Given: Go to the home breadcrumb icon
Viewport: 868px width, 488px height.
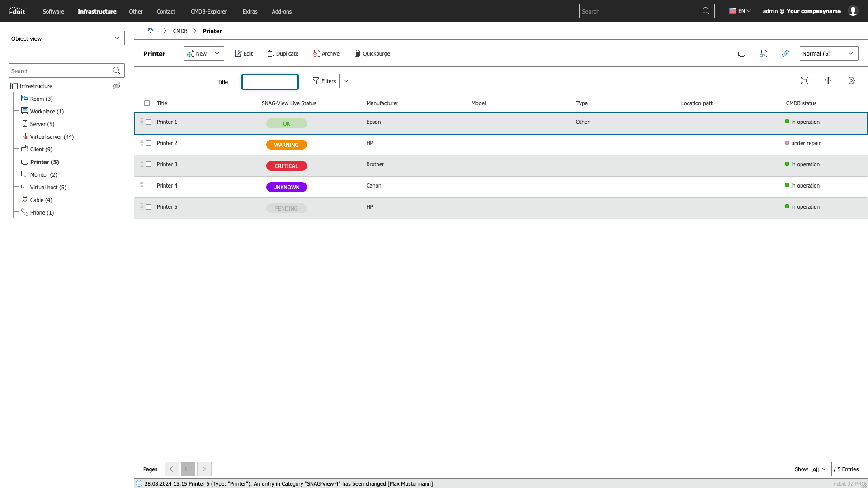Looking at the screenshot, I should click(x=151, y=31).
